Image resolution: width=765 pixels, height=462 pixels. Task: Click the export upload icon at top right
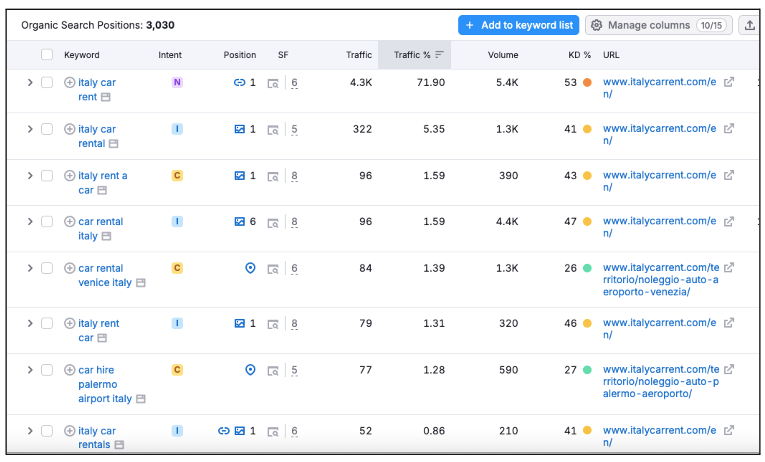(748, 25)
